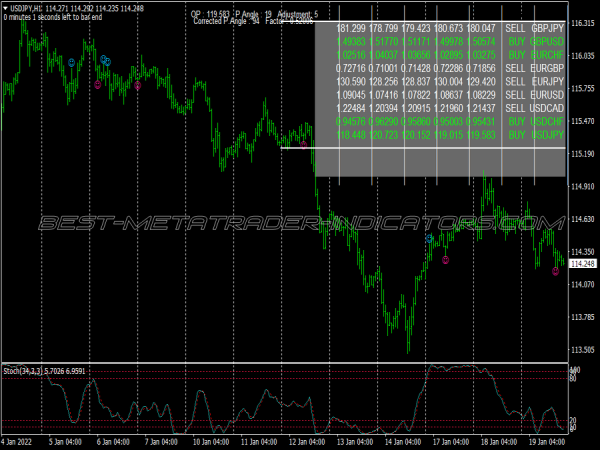
Task: Click the white horizontal line at 115.190
Action: (298, 148)
